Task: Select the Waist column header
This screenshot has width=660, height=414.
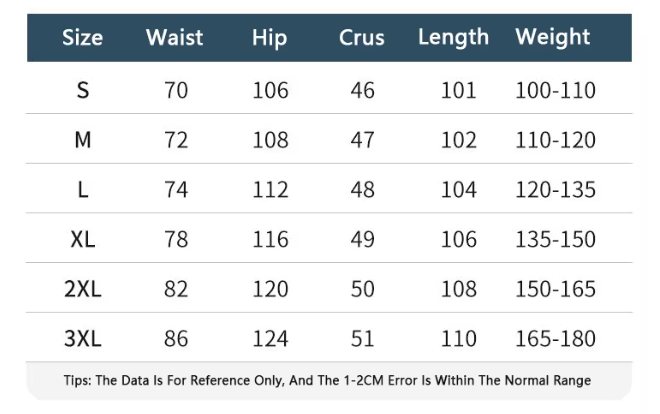Action: pyautogui.click(x=175, y=38)
